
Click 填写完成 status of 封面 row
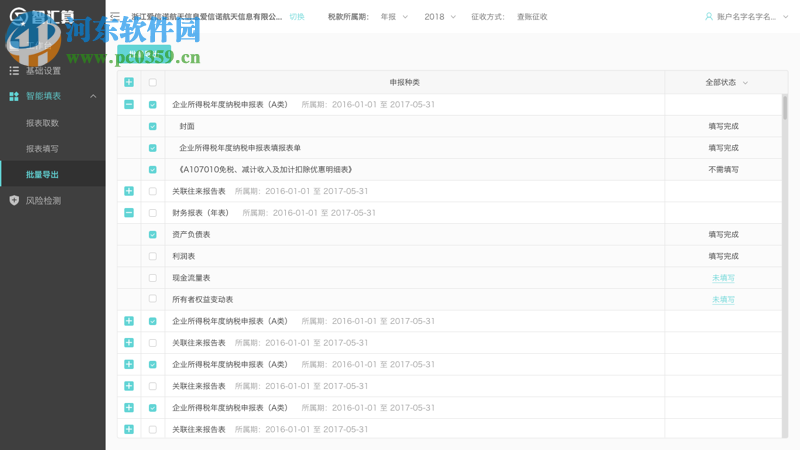tap(723, 126)
